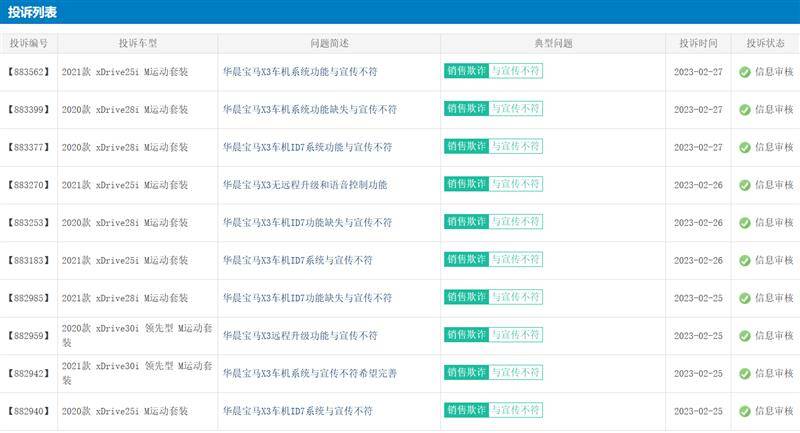
Task: Click green check icon in row 883183
Action: coord(744,261)
